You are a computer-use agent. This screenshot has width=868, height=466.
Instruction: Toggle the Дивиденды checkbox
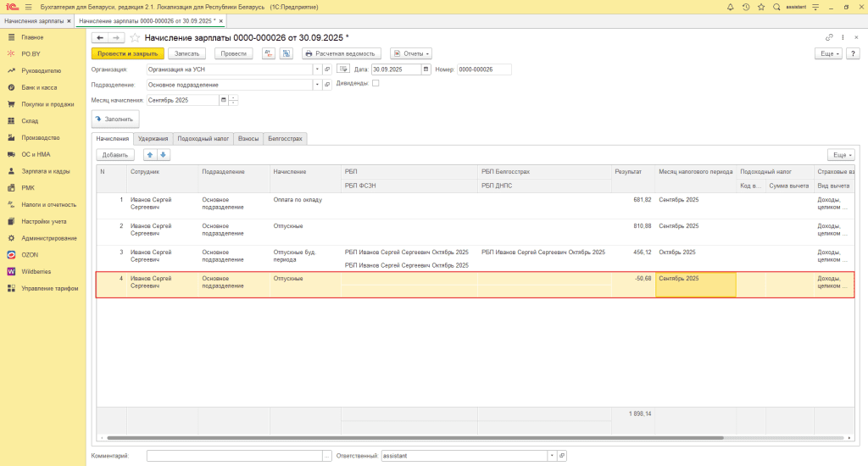[376, 83]
